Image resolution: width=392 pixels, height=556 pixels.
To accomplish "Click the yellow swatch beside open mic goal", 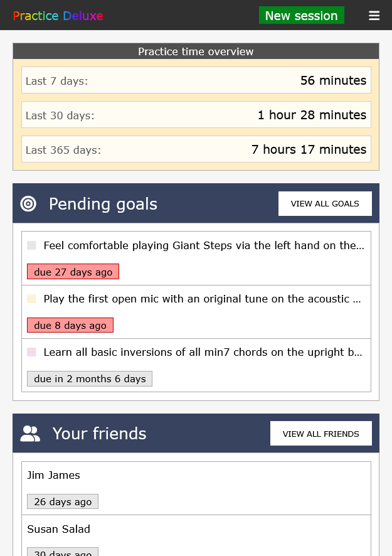I will 31,299.
